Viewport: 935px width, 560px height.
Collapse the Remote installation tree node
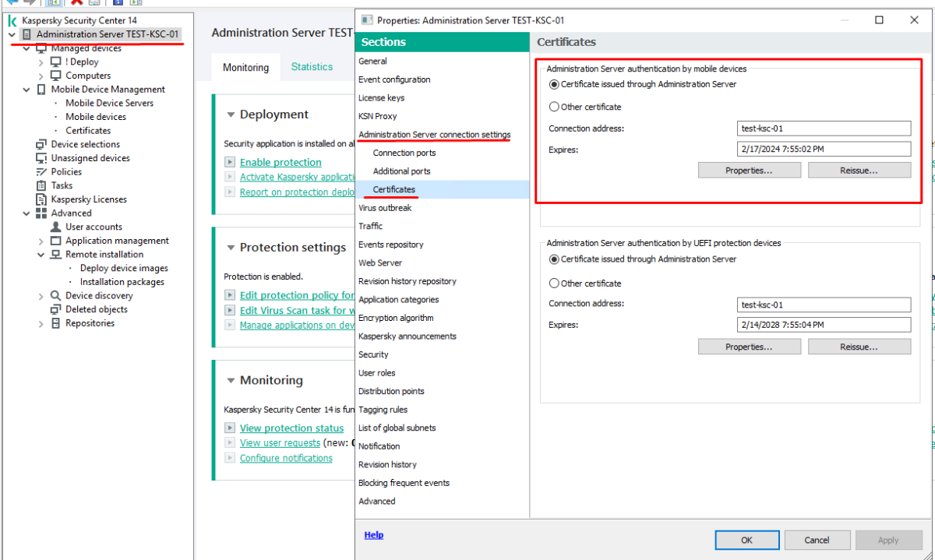tap(41, 255)
